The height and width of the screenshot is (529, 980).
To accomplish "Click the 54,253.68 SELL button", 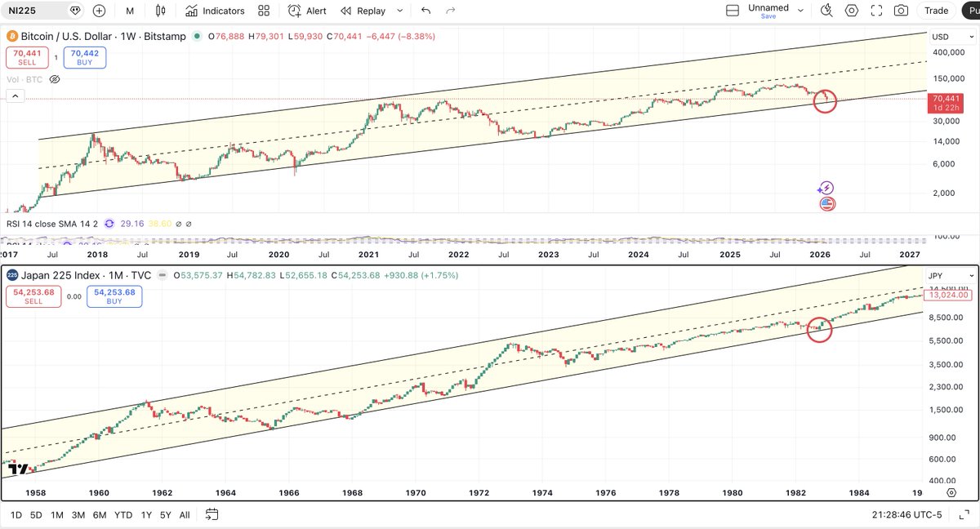I will pos(33,296).
